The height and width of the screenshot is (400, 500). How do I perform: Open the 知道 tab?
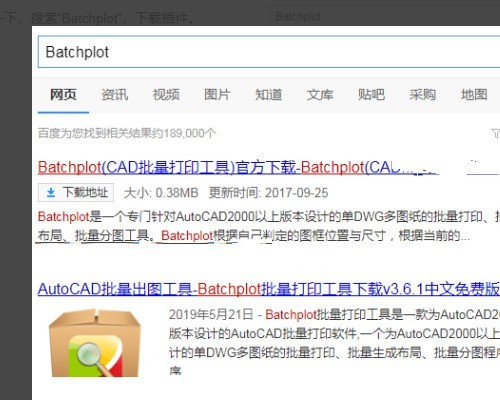(268, 95)
